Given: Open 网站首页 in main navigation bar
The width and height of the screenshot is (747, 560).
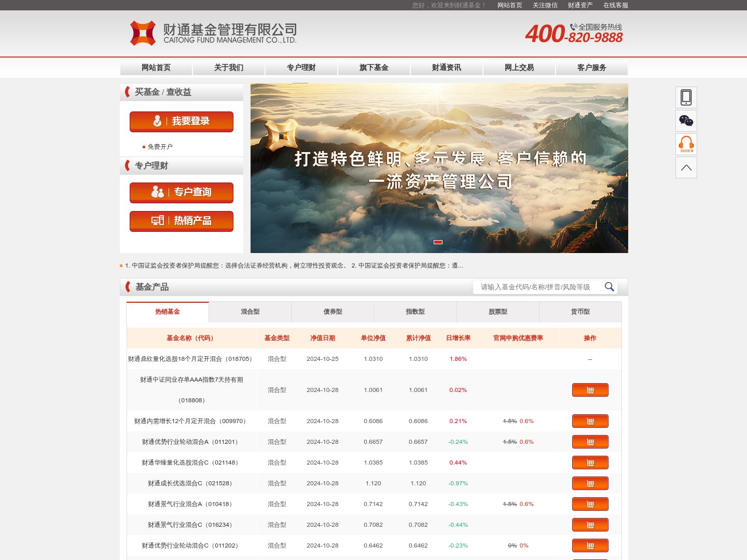Looking at the screenshot, I should (156, 67).
